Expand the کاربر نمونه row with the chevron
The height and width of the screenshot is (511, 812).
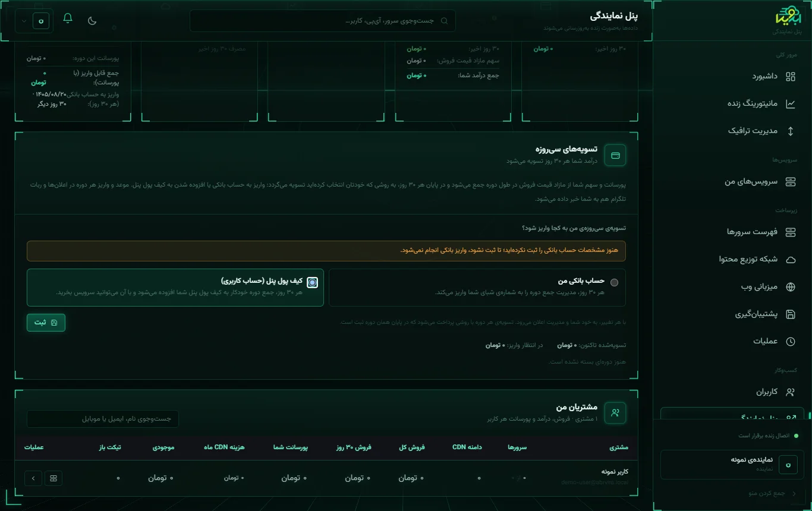(x=33, y=478)
